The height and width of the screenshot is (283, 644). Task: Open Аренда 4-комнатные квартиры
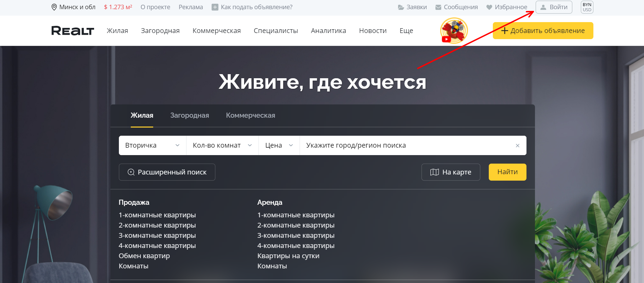[296, 246]
